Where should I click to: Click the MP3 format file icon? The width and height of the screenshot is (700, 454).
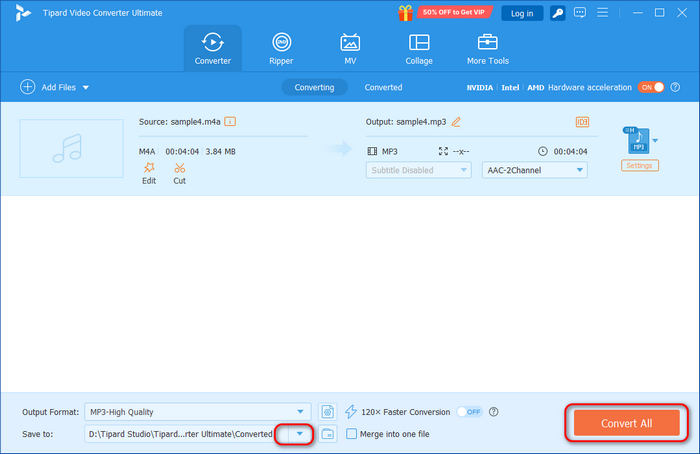pyautogui.click(x=638, y=140)
